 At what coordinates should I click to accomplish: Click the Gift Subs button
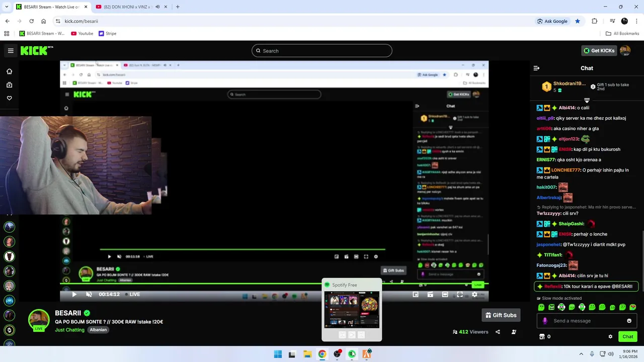pos(501,315)
